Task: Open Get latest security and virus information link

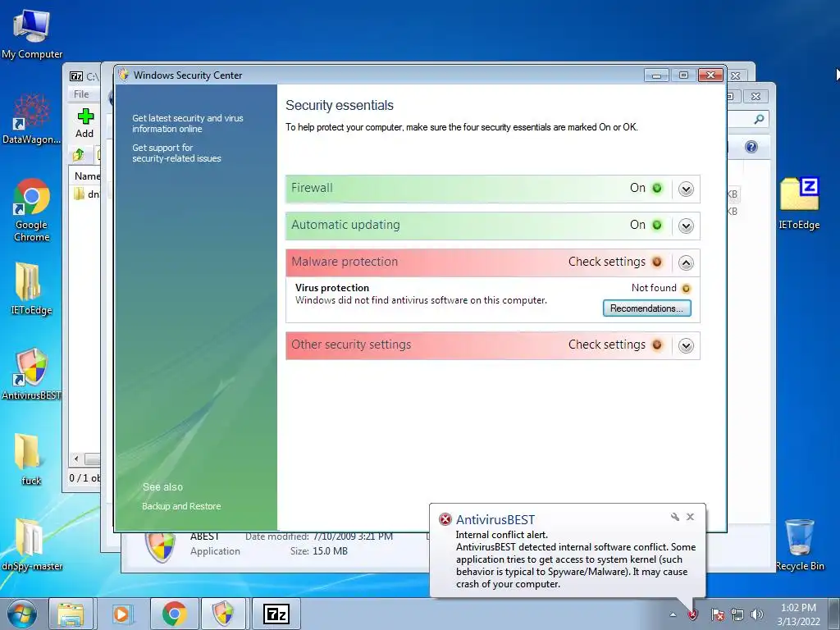Action: [188, 123]
